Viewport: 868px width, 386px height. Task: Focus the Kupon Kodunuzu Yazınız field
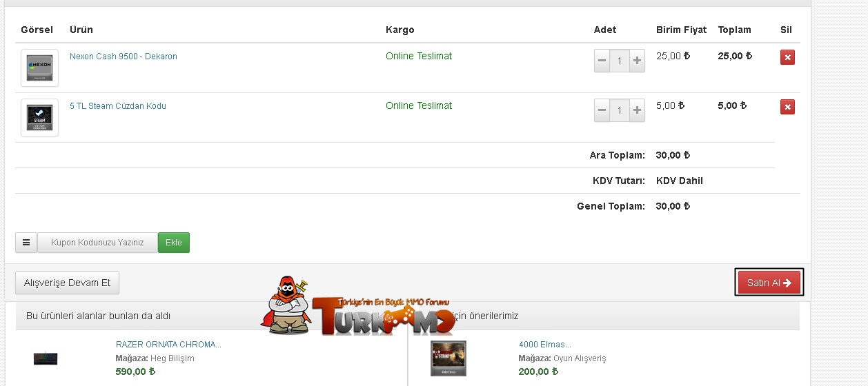(x=97, y=243)
